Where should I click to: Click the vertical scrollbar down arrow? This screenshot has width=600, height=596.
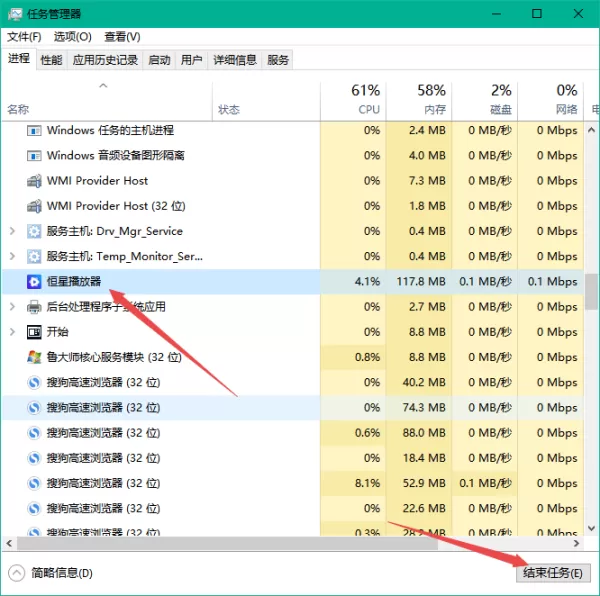pos(592,529)
